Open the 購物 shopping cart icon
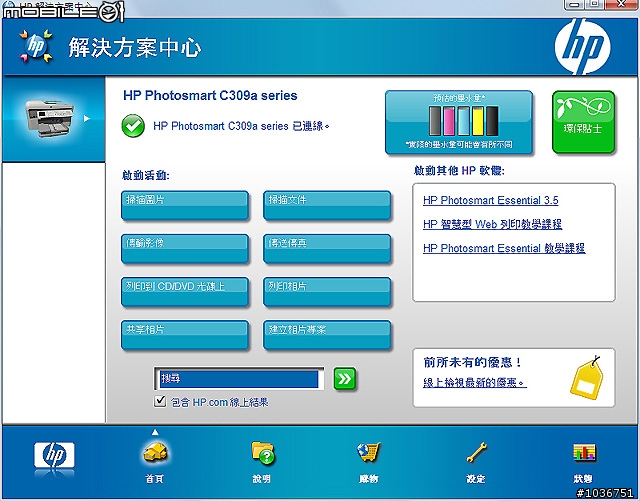The width and height of the screenshot is (640, 501). (369, 452)
